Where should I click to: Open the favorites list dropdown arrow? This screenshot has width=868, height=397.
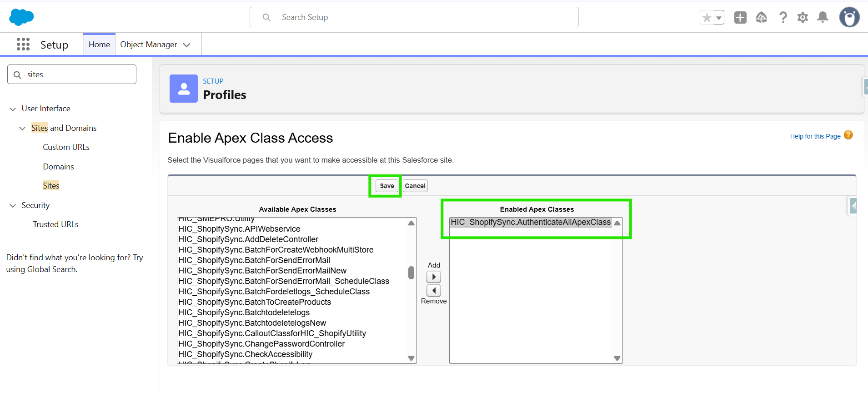tap(719, 18)
